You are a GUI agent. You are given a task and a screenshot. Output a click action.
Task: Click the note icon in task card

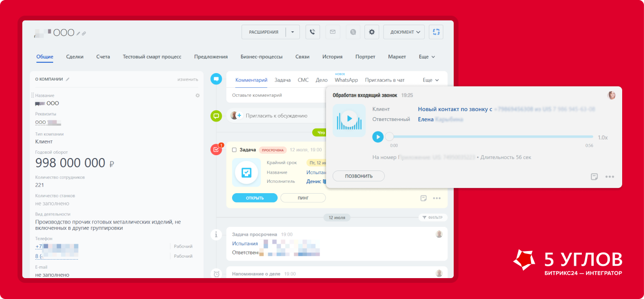[x=423, y=198]
